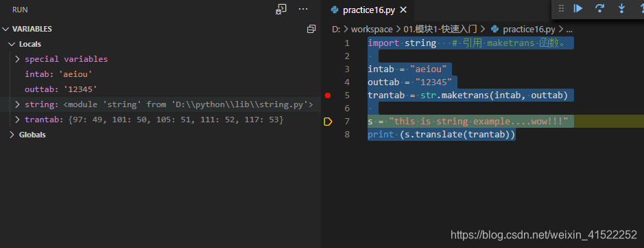Click the highlighted line 7 string assignment
The width and height of the screenshot is (644, 248).
click(468, 122)
